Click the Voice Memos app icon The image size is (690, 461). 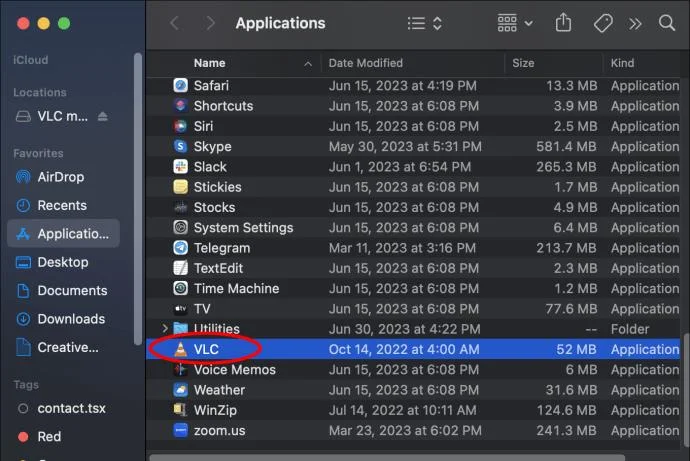pos(180,370)
